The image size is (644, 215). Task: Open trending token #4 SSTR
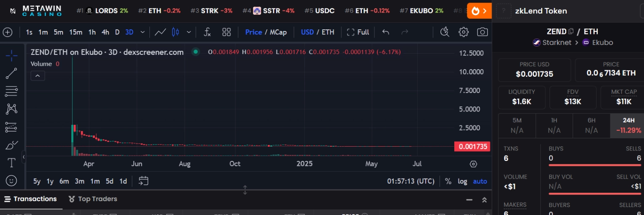point(268,11)
